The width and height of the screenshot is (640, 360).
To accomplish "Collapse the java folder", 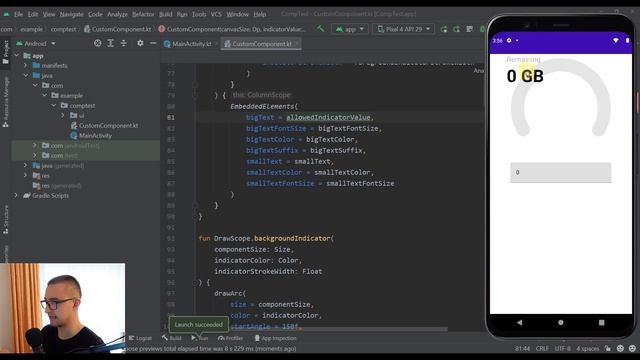I will click(x=26, y=75).
